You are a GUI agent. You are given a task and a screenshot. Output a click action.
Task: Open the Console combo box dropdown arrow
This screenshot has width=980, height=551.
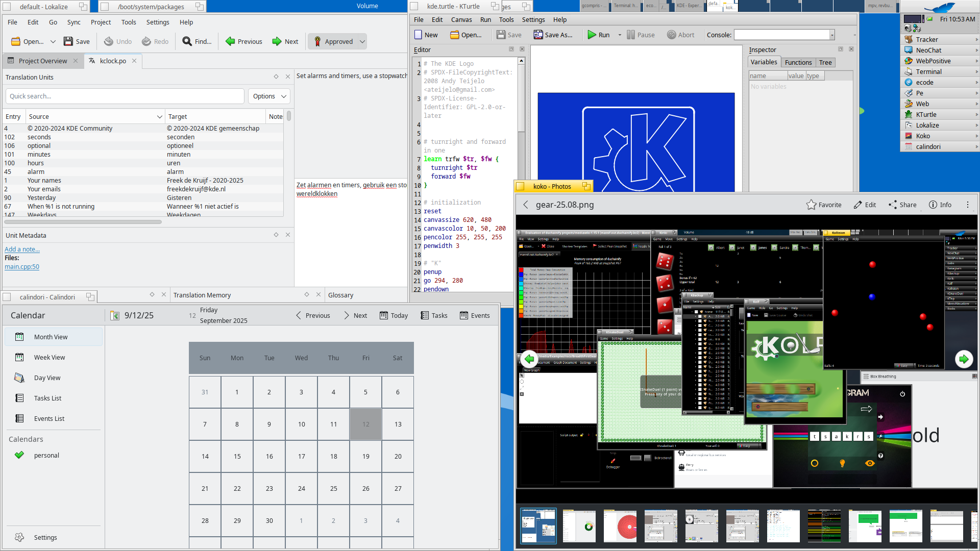click(832, 35)
